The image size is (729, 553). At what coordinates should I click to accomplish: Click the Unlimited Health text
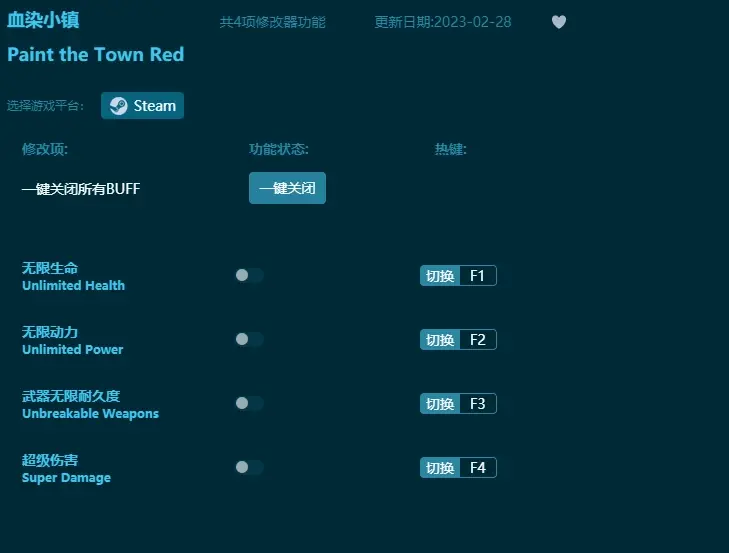(x=73, y=286)
